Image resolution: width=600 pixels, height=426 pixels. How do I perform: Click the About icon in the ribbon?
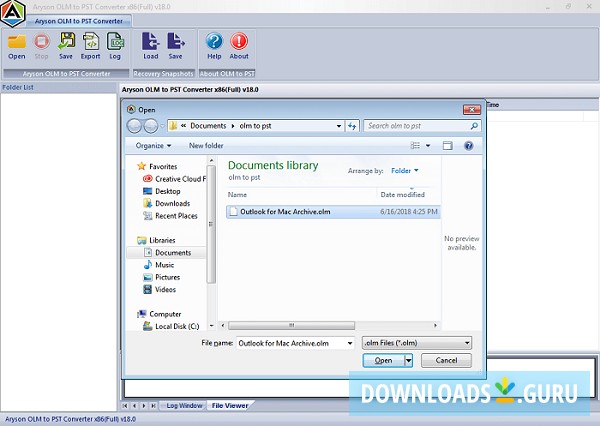[x=239, y=41]
